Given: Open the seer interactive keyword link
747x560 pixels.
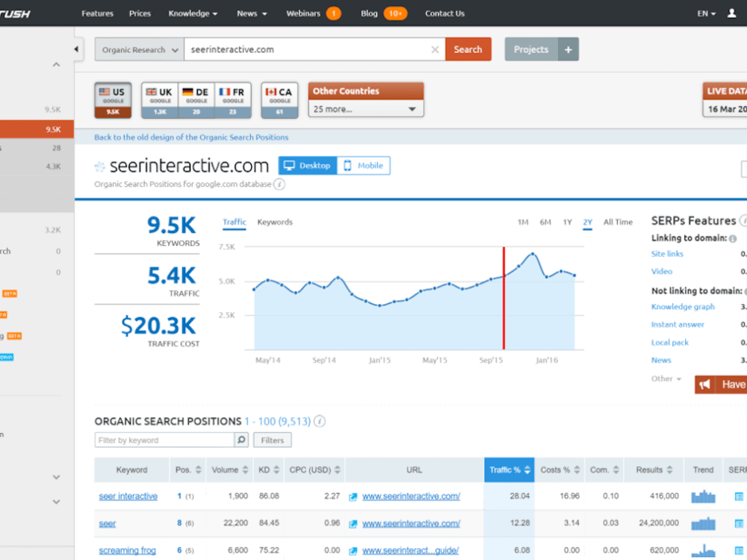Looking at the screenshot, I should [128, 497].
